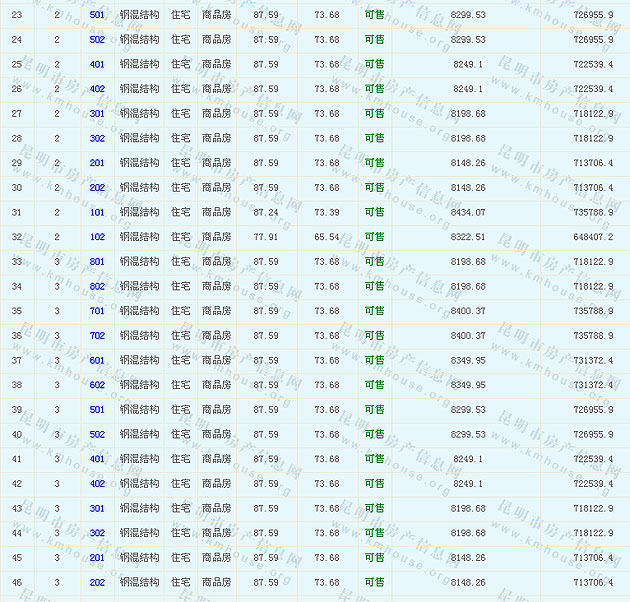The height and width of the screenshot is (602, 630).
Task: Click room 502 link in row 24
Action: pos(97,40)
